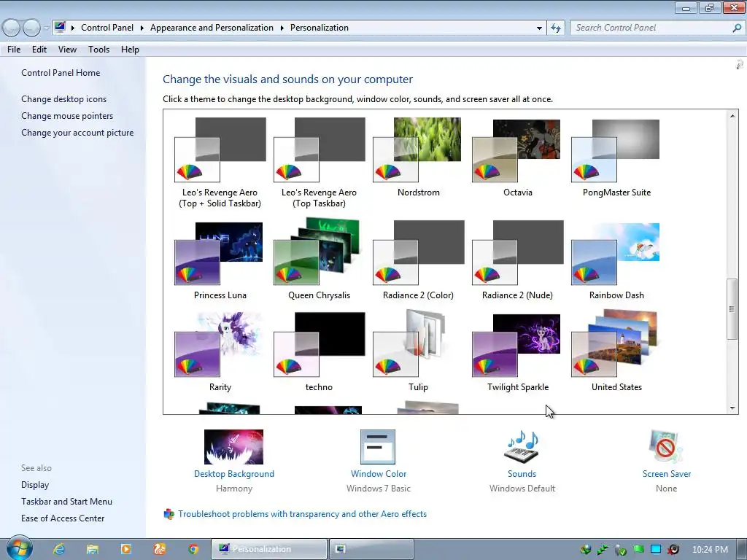
Task: Click the search magnifier icon
Action: click(x=737, y=28)
